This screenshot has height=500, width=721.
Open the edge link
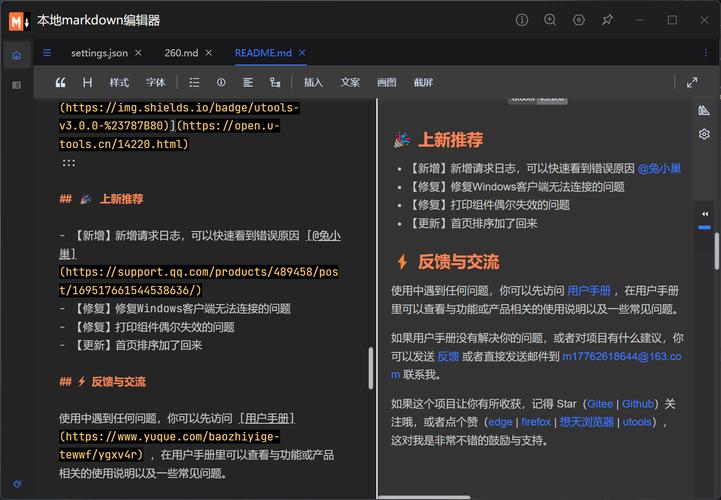click(x=500, y=422)
